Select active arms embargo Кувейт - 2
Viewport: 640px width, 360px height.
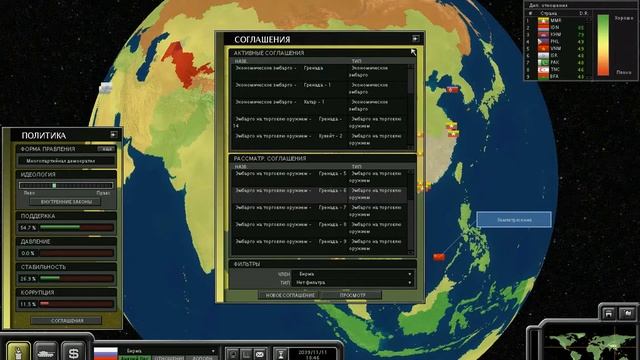(x=320, y=140)
